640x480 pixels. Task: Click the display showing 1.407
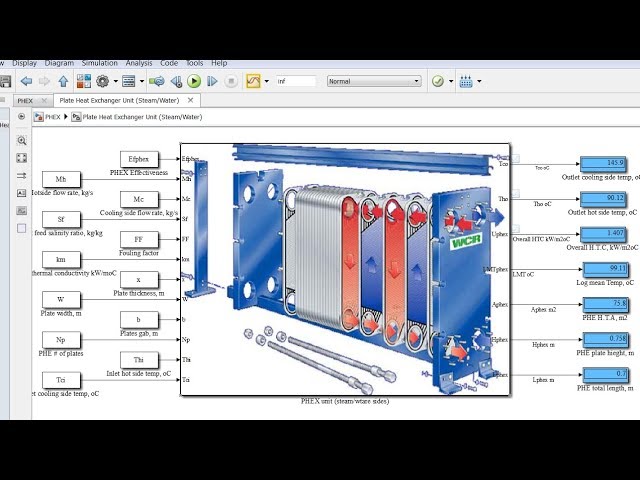tap(603, 234)
